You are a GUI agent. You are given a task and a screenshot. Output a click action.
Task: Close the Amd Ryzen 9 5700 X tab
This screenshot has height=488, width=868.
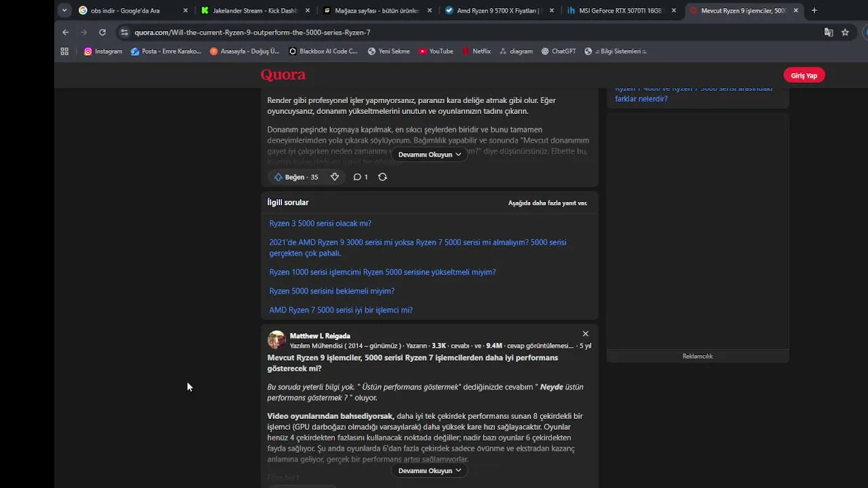[551, 10]
